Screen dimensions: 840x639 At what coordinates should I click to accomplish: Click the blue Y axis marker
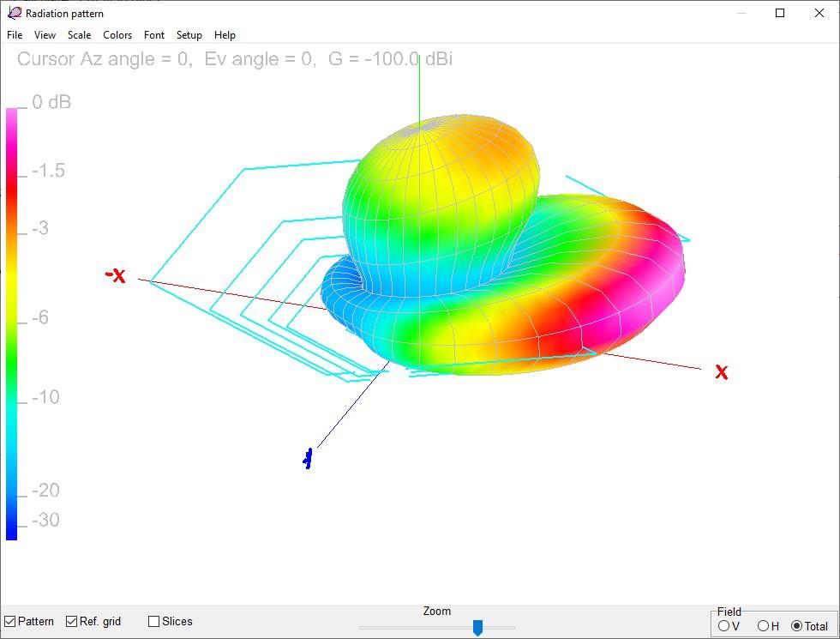(308, 459)
